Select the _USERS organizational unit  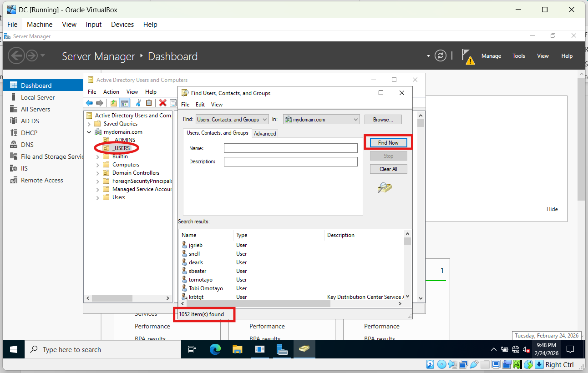(121, 148)
